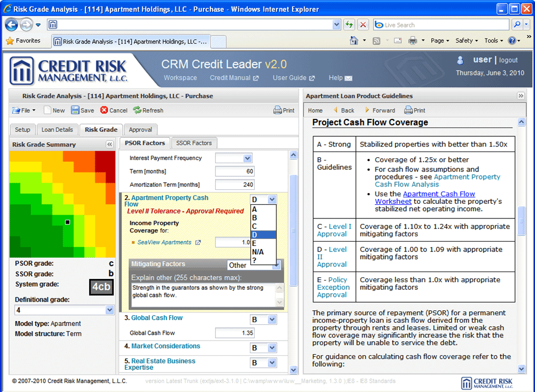
Task: Click the Term months input field
Action: point(235,171)
